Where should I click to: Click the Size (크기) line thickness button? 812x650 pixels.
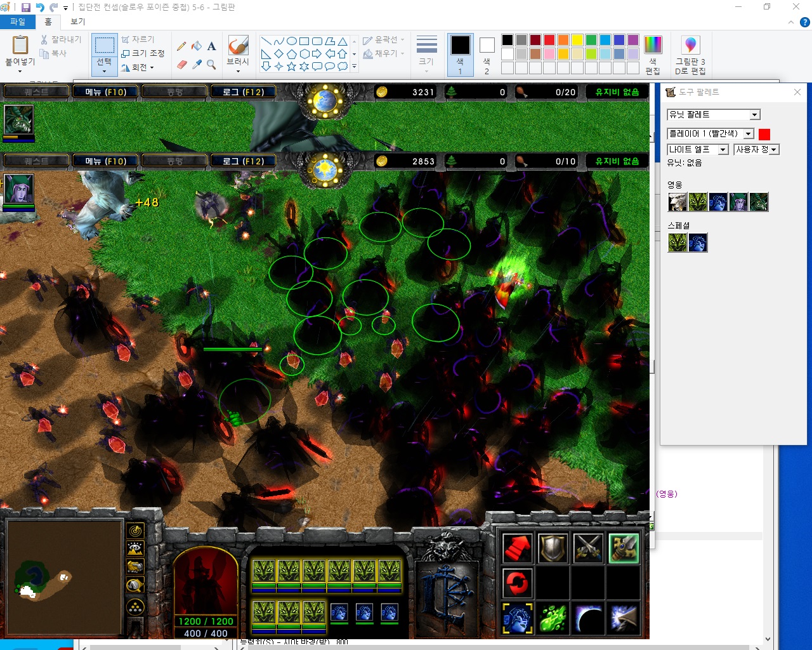point(426,51)
